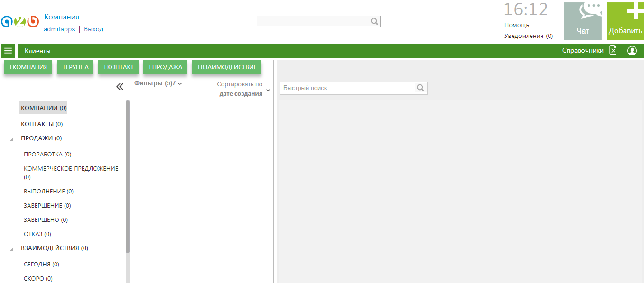Click the +ВЗАИМОДЕЙСТВИЕ button

[227, 67]
